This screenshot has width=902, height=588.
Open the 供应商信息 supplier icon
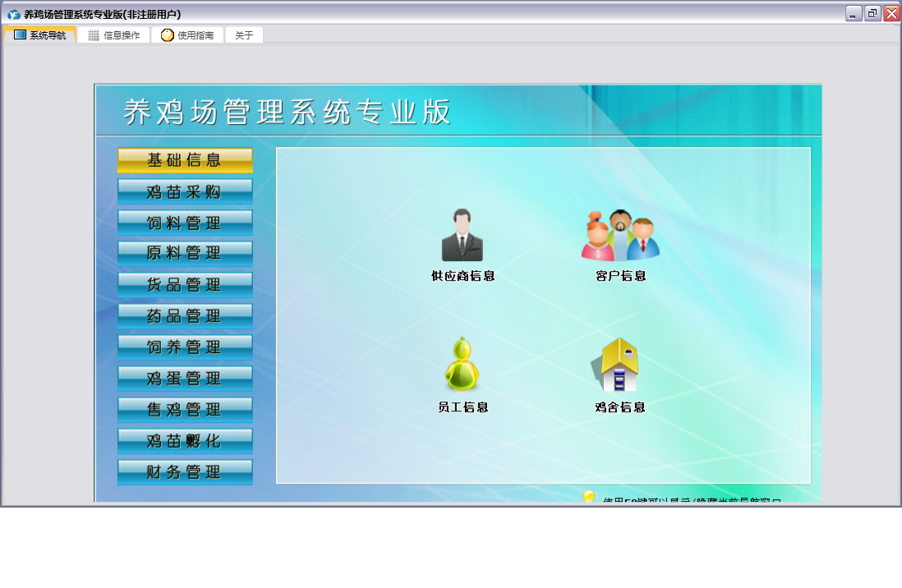coord(462,236)
